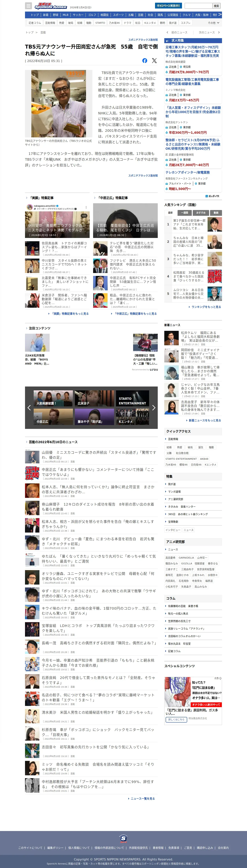Image resolution: width=247 pixels, height=868 pixels.
Task: Click the 検索 search button
Action: coord(216,6)
